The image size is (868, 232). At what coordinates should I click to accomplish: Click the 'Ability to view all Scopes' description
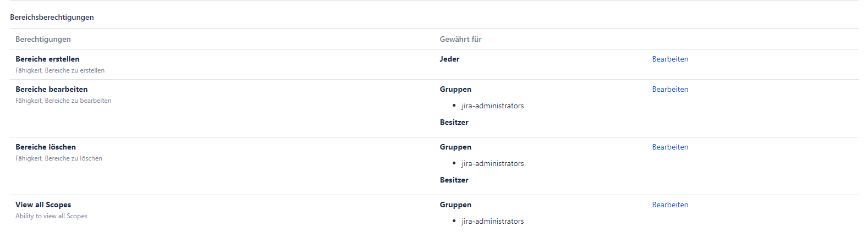(51, 216)
